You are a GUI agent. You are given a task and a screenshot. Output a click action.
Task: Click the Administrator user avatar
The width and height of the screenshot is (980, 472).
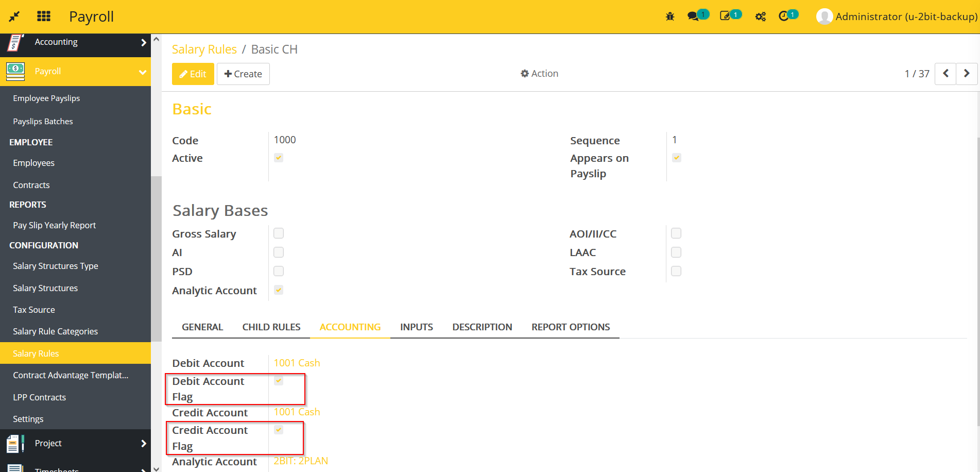pyautogui.click(x=824, y=16)
